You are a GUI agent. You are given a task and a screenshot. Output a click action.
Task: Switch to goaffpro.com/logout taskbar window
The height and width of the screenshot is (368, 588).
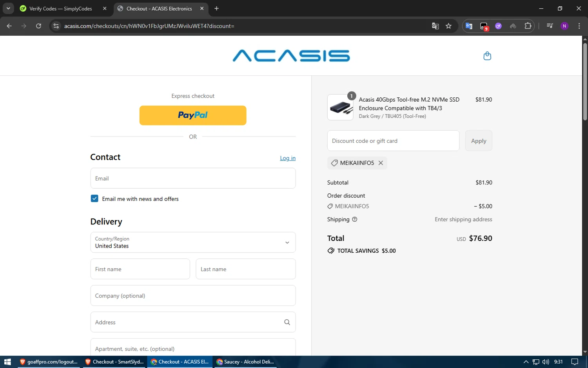pos(49,362)
